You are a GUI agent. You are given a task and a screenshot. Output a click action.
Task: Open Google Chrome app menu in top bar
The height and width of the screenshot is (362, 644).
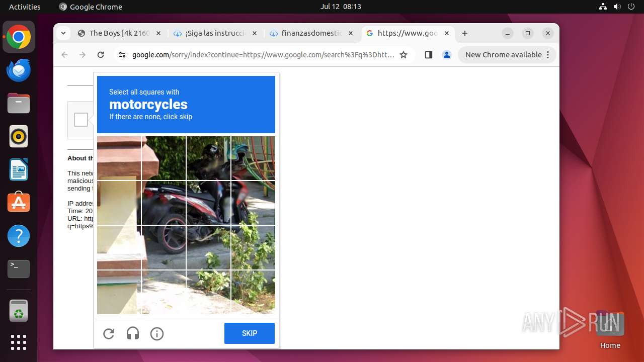coord(91,7)
